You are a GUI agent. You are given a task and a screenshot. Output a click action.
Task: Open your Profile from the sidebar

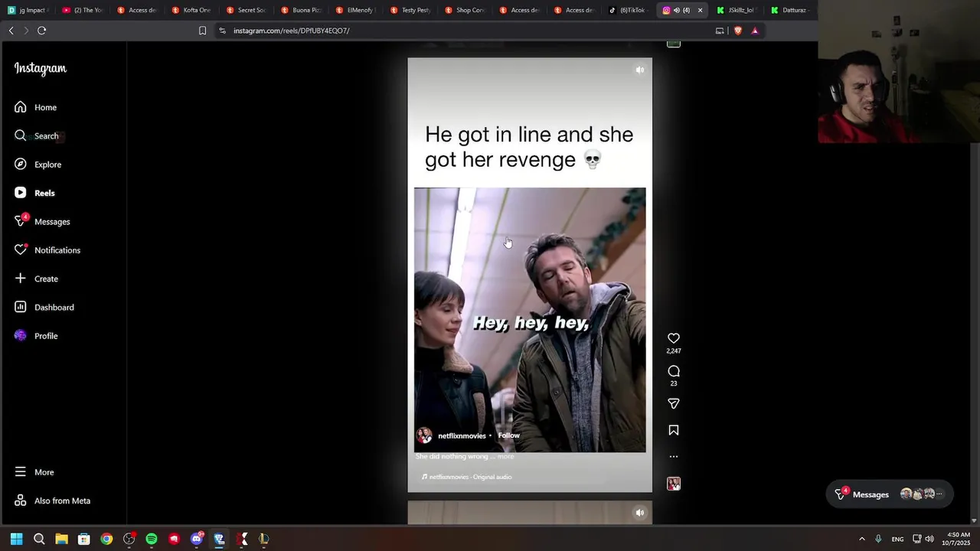[x=36, y=336]
